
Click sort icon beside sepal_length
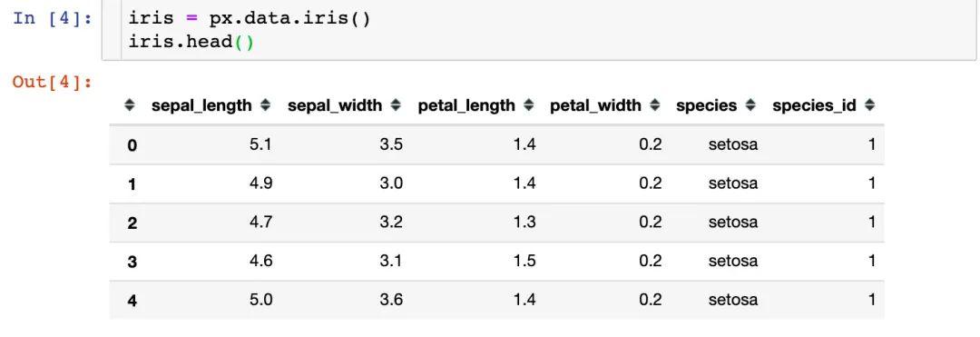[266, 105]
